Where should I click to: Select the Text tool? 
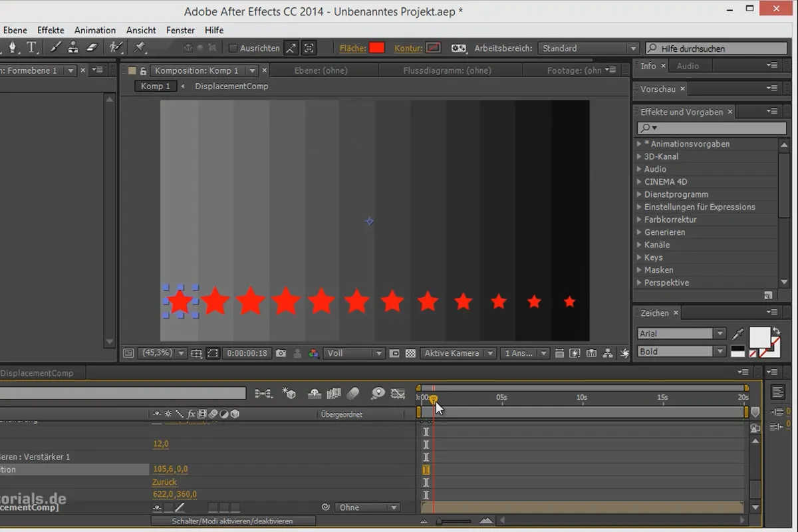click(x=31, y=48)
